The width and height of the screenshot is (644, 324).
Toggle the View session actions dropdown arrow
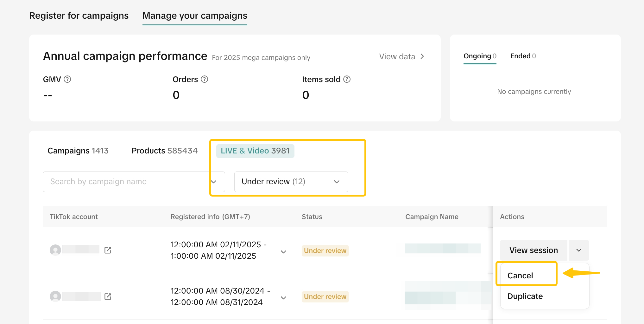coord(579,250)
